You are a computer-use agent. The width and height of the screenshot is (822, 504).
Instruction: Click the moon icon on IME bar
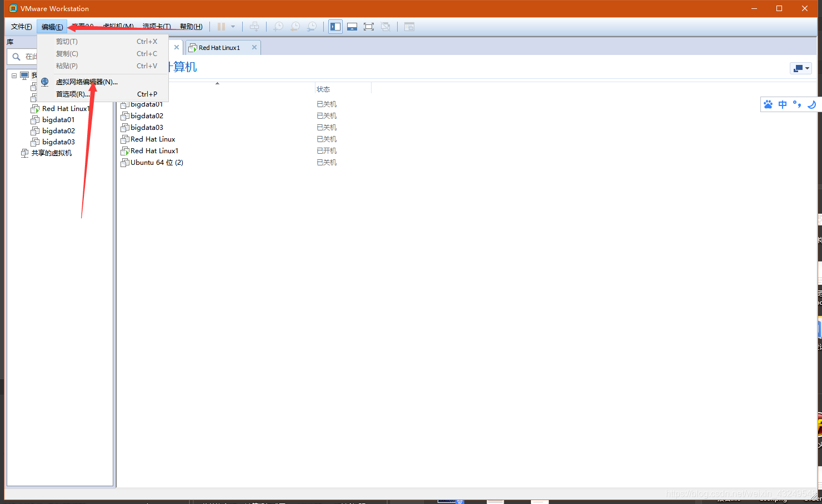coord(811,104)
